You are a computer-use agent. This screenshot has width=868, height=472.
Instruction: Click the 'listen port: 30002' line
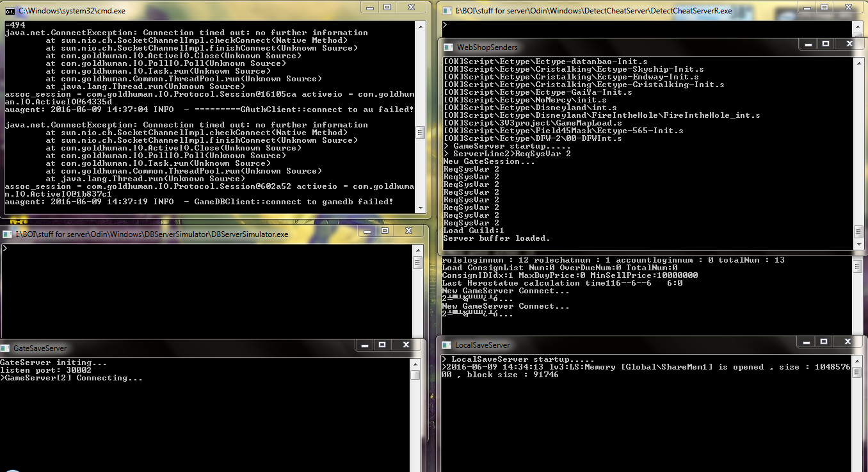pos(45,370)
